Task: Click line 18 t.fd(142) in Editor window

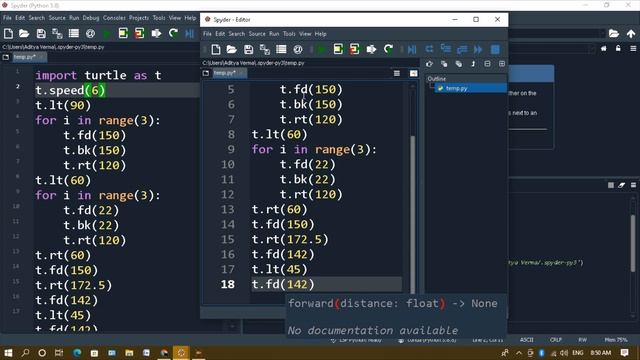Action: (283, 284)
